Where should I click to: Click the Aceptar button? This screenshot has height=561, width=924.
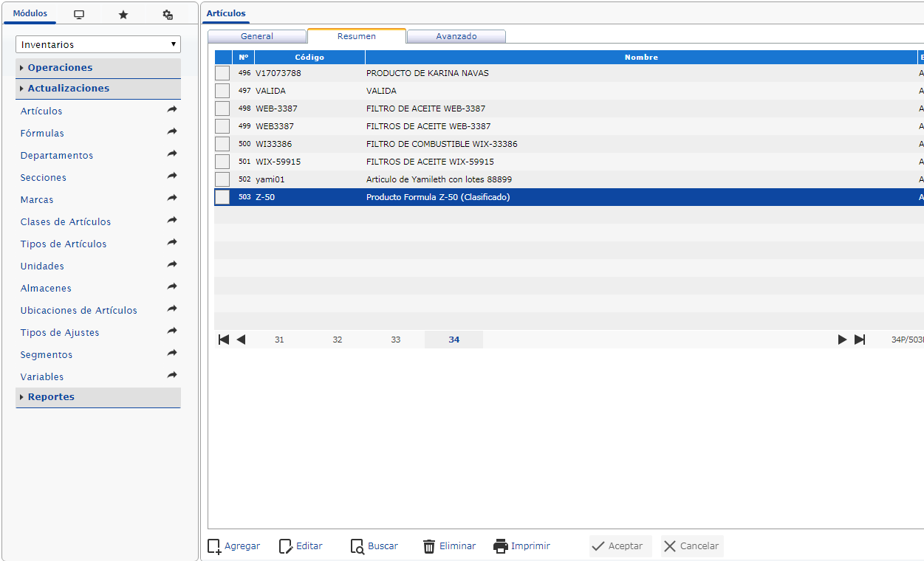tap(620, 546)
